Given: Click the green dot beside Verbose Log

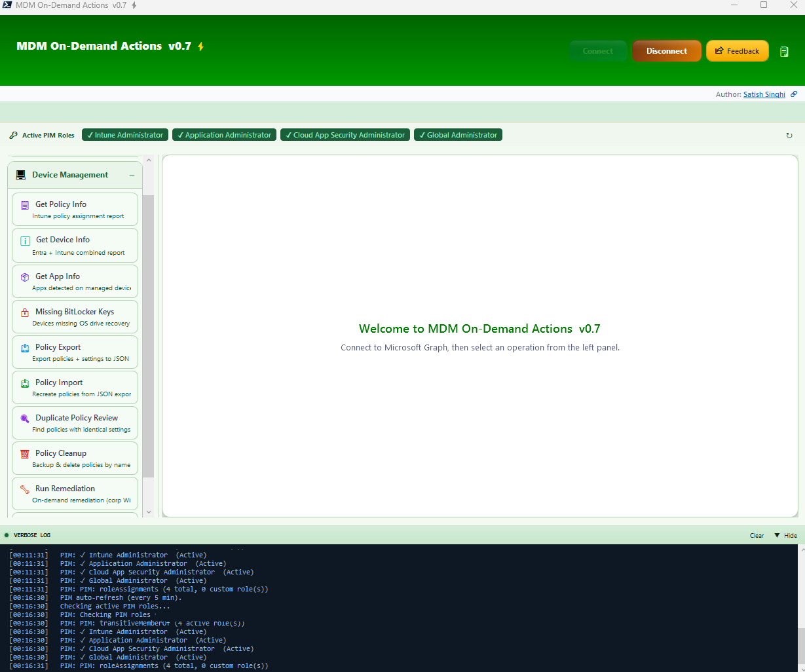Looking at the screenshot, I should pos(7,535).
